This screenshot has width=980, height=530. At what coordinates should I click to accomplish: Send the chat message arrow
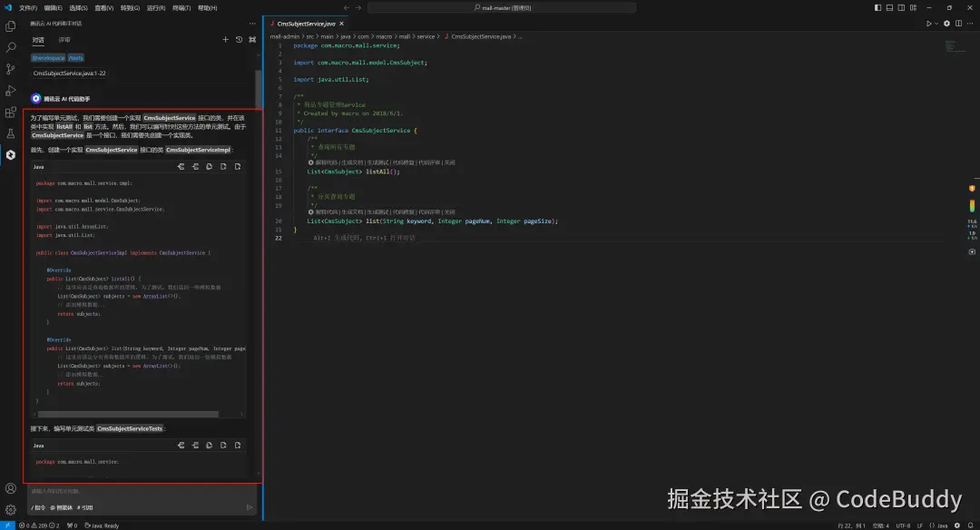pyautogui.click(x=250, y=507)
